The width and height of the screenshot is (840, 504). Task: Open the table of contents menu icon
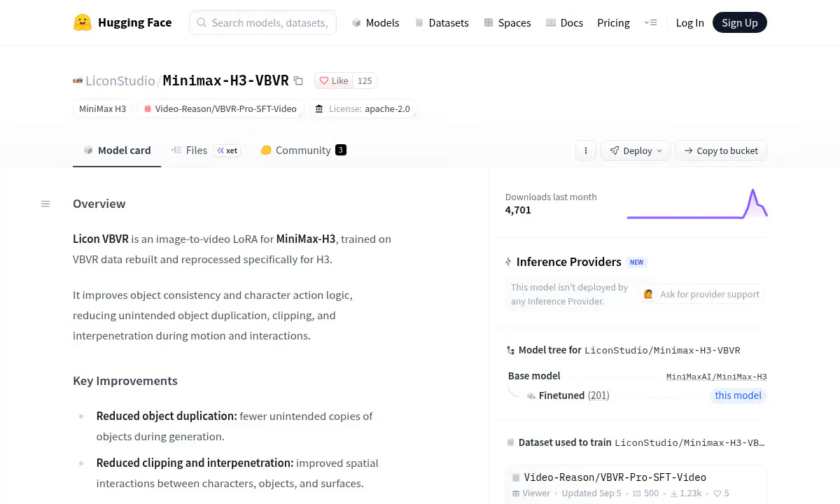click(45, 204)
